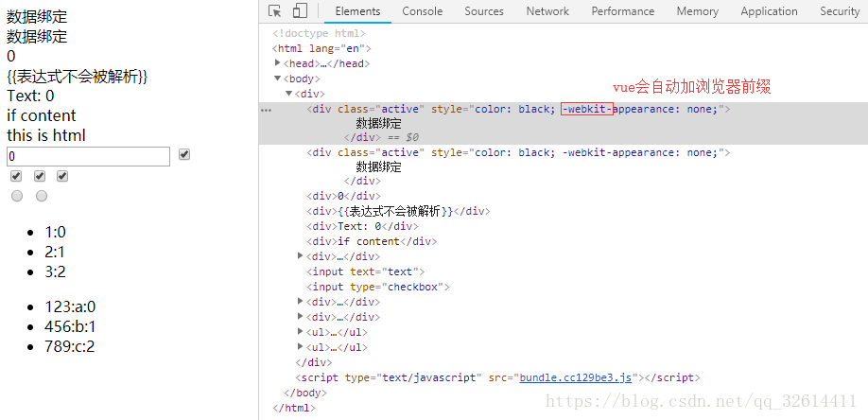Viewport: 868px width, 420px height.
Task: Select the input text="text" node
Action: 366,271
